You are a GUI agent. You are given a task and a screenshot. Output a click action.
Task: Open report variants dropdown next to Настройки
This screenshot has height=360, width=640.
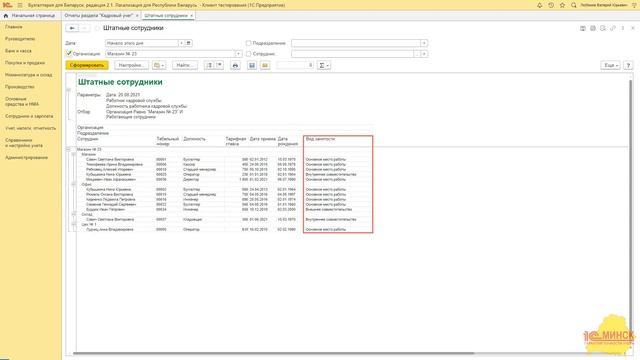tap(159, 65)
